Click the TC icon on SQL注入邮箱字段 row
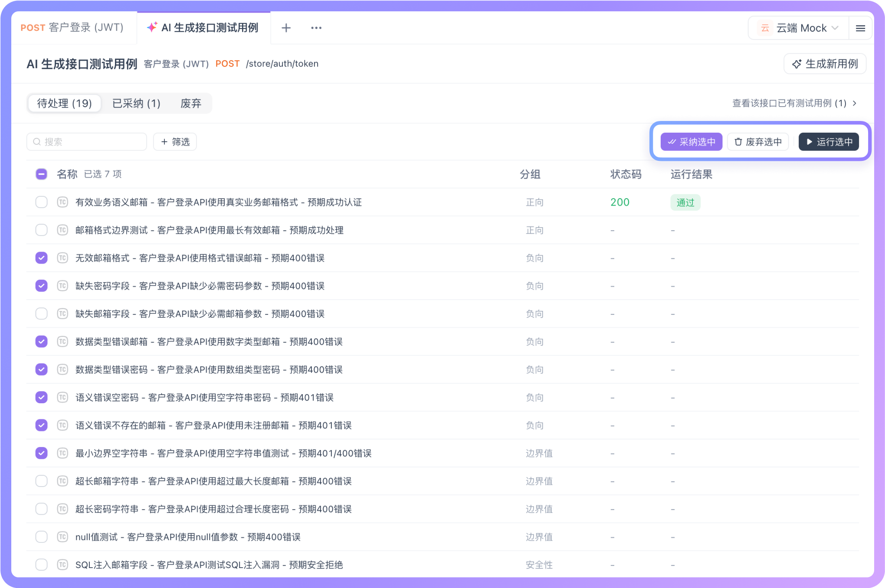The image size is (885, 588). 62,565
